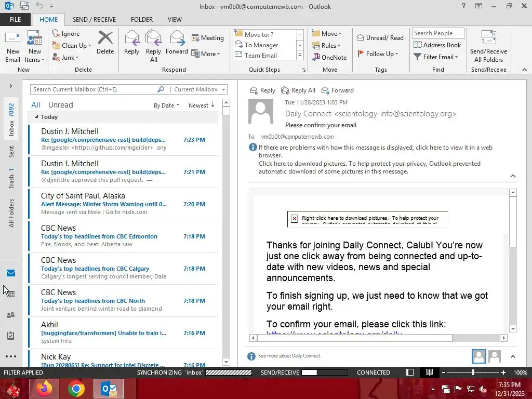The height and width of the screenshot is (399, 532).
Task: Open the More respond options
Action: tap(206, 54)
